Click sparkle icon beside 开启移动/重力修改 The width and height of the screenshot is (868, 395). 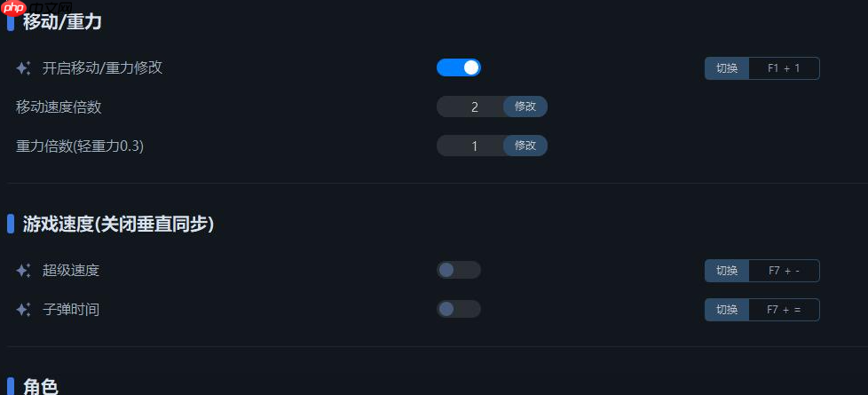click(24, 67)
